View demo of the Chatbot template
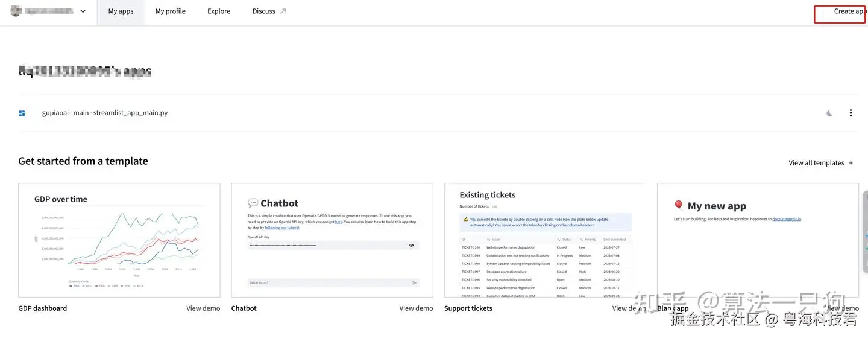Image resolution: width=868 pixels, height=338 pixels. tap(416, 308)
